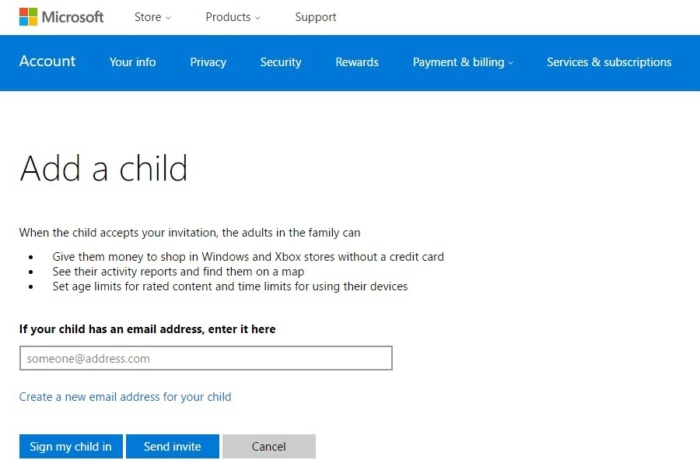
Task: Expand the Store dropdown menu
Action: (152, 17)
